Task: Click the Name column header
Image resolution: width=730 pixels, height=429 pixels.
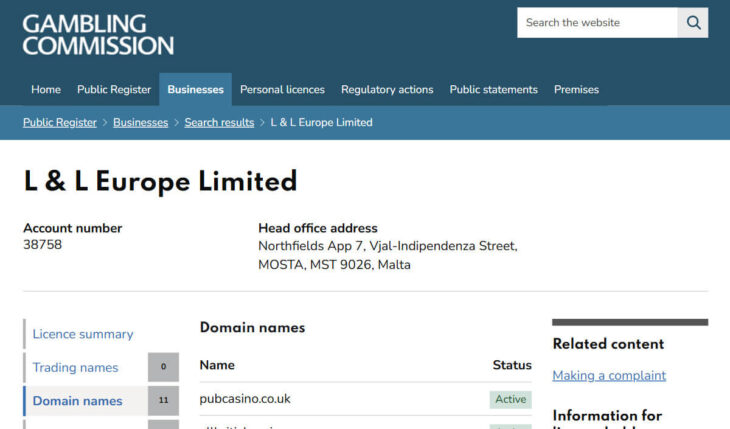Action: [x=217, y=365]
